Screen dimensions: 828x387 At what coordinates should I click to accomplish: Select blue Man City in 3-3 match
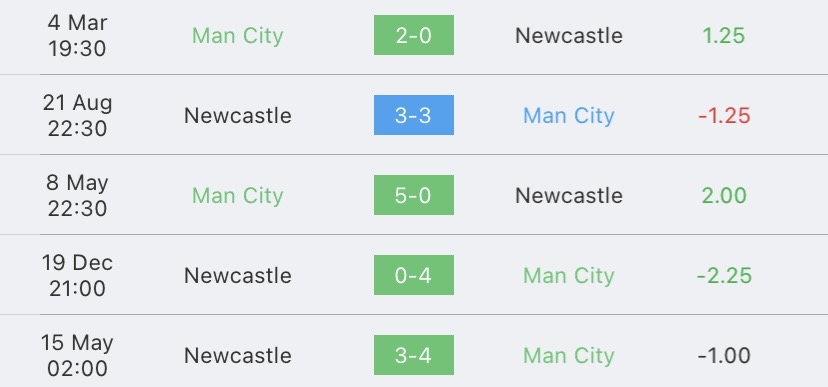(x=569, y=116)
